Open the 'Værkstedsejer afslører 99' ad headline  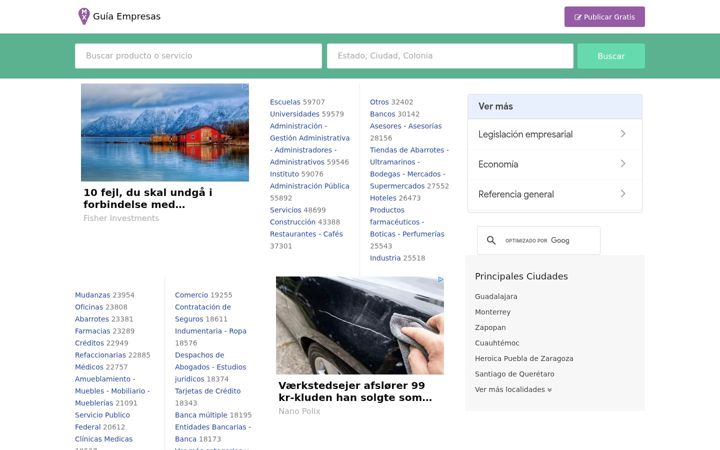[355, 392]
